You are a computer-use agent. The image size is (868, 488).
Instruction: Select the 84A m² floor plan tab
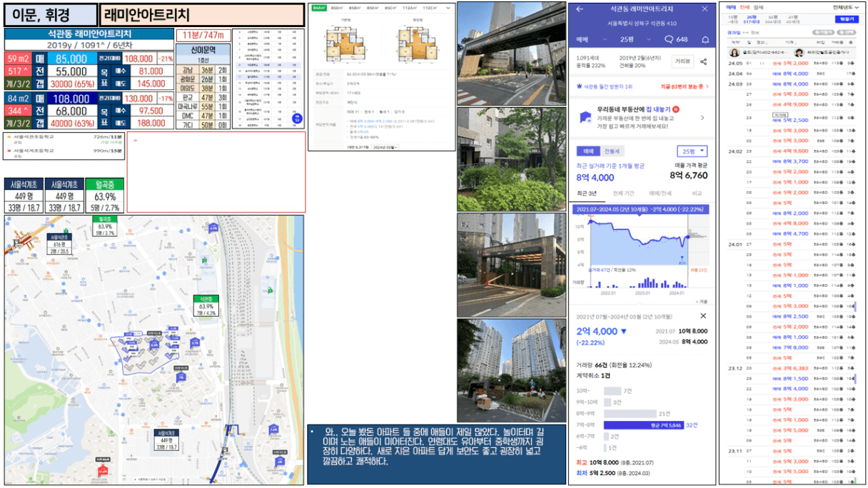pos(319,8)
